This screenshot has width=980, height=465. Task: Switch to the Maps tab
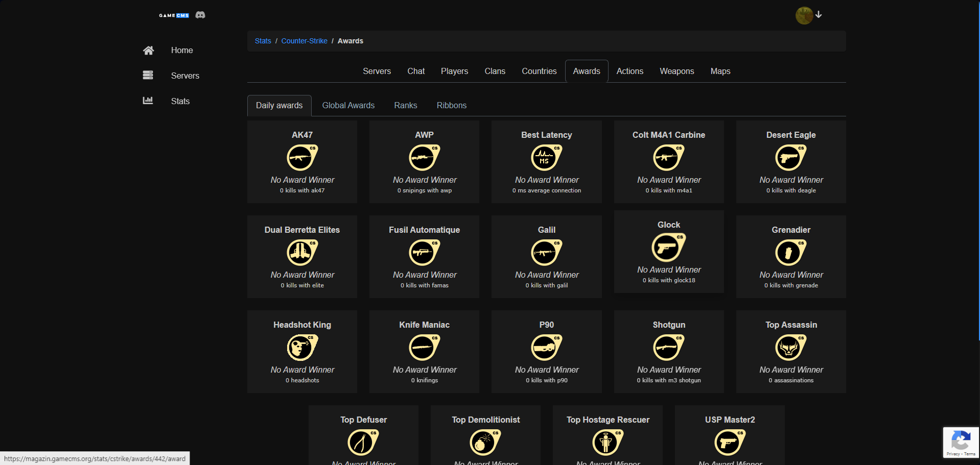[x=720, y=71]
